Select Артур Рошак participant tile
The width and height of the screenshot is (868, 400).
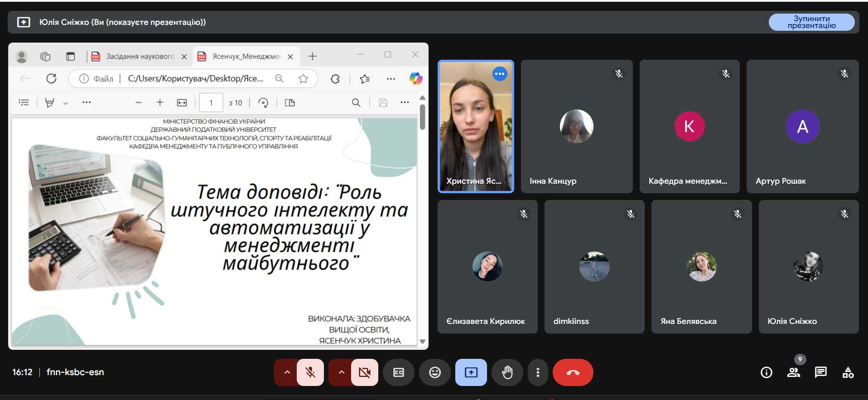coord(803,127)
